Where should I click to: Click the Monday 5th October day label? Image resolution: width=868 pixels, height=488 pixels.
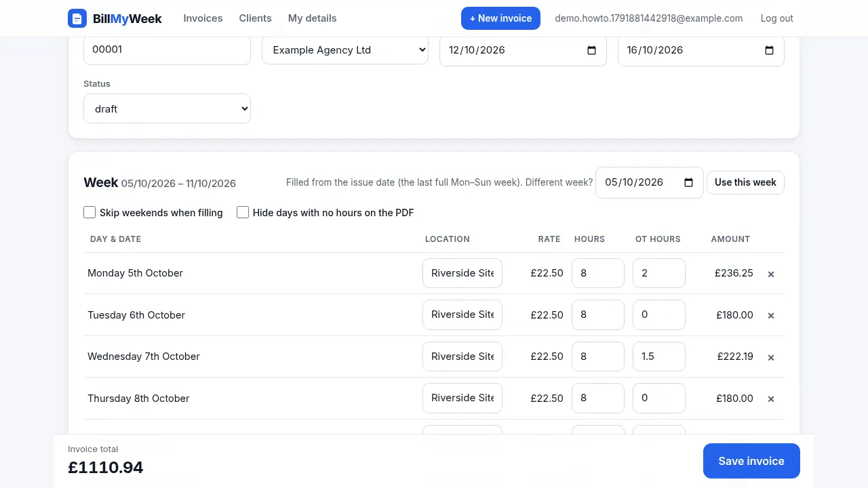[x=136, y=273]
